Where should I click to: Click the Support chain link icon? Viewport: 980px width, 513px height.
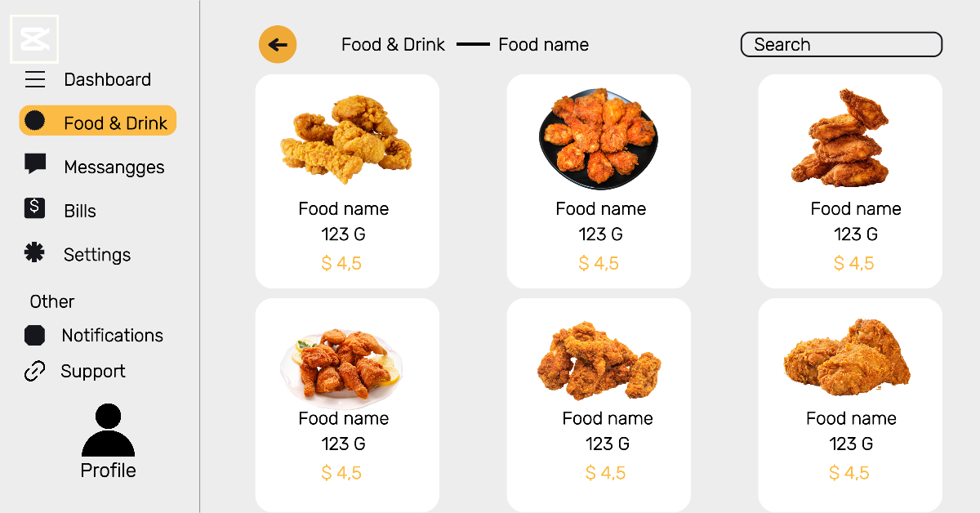point(34,372)
